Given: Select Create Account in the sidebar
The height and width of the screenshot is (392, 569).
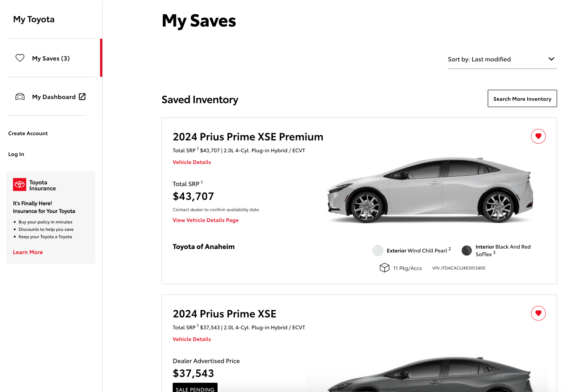Looking at the screenshot, I should [x=28, y=133].
